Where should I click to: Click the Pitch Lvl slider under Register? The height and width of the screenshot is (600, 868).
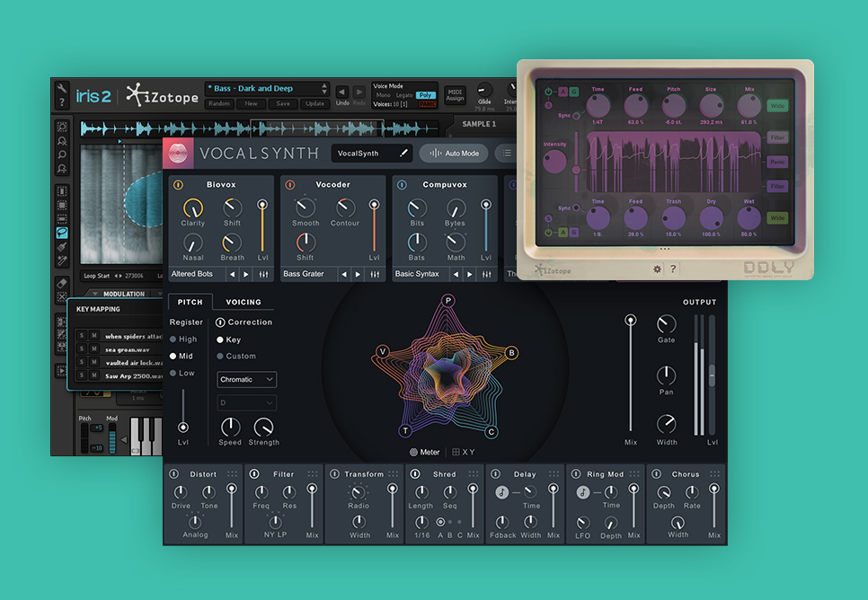pyautogui.click(x=183, y=411)
